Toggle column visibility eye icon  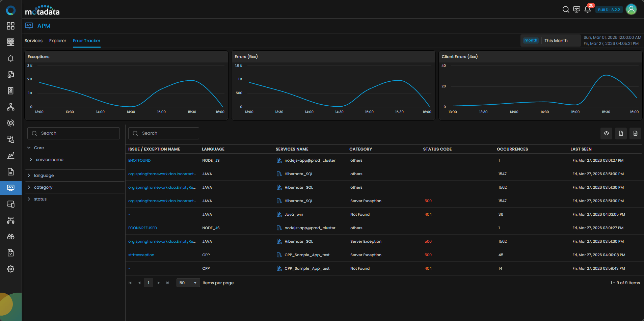click(606, 133)
